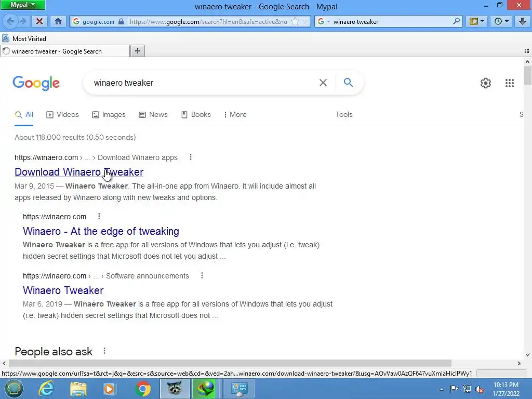Viewport: 532px width, 399px height.
Task: Open the Most Visited bookmarks folder
Action: click(24, 38)
